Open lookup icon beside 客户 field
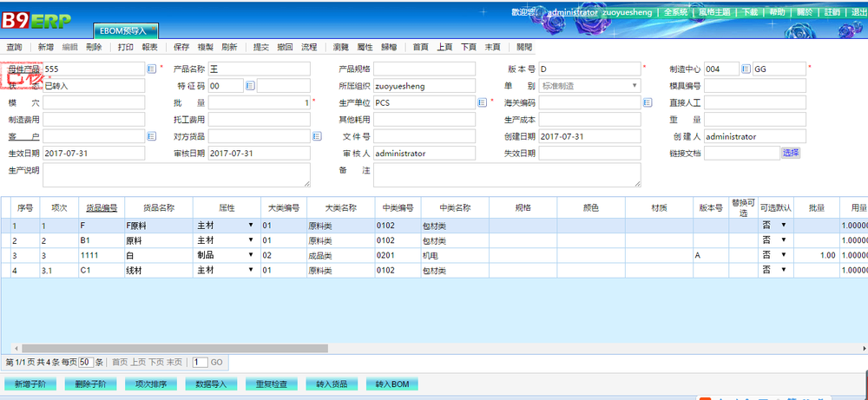Image resolution: width=868 pixels, height=400 pixels. click(x=151, y=136)
